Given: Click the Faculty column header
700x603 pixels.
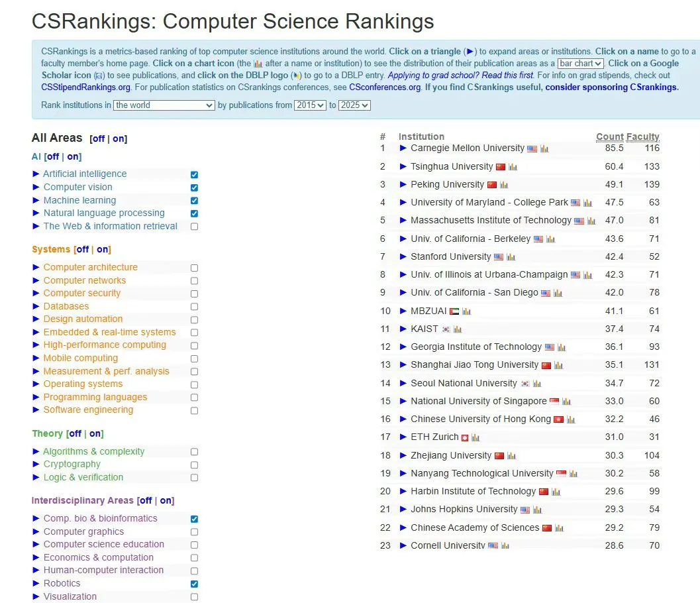Looking at the screenshot, I should point(642,137).
